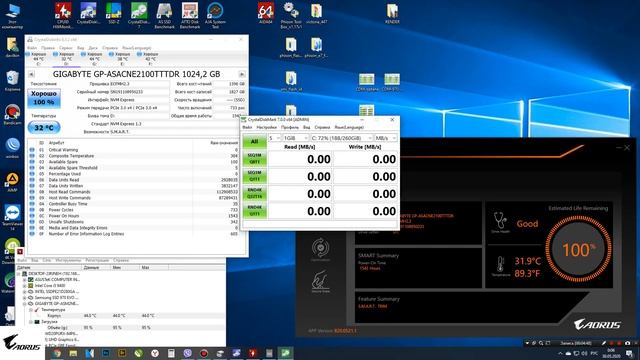Open Профиль menu in CrystalDiskMark

coord(290,127)
